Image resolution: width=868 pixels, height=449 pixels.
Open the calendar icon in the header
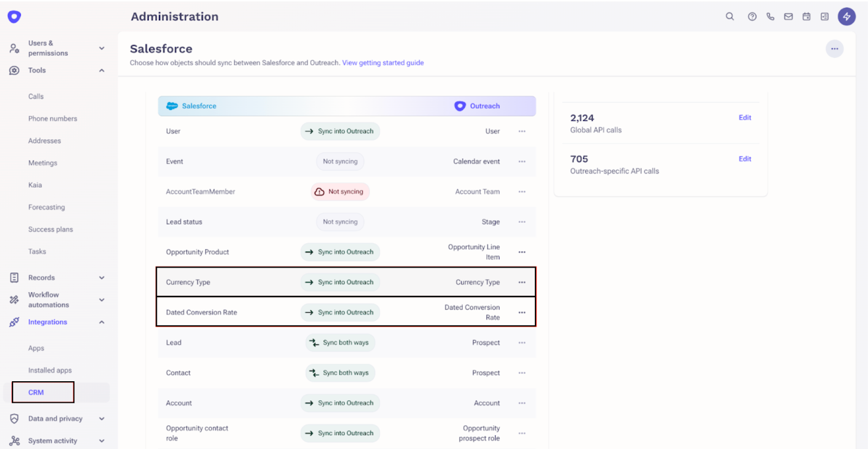pos(807,16)
